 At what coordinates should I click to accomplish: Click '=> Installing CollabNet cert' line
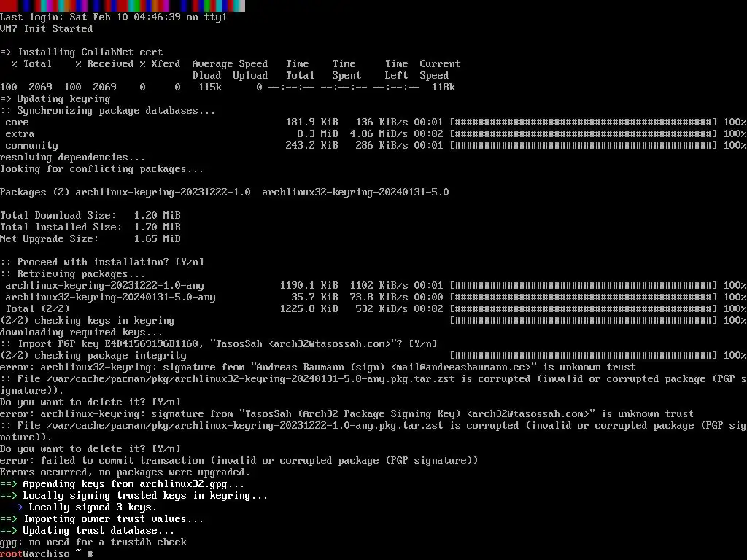point(82,52)
